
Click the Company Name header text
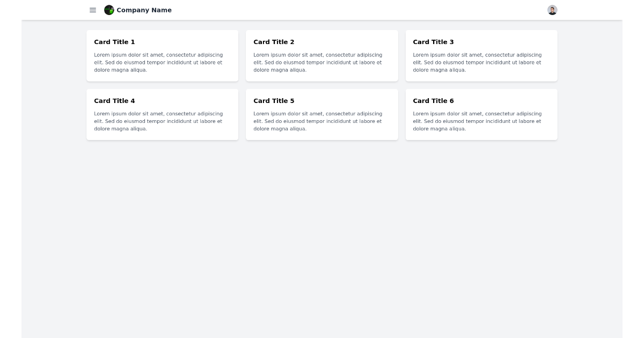pos(144,10)
